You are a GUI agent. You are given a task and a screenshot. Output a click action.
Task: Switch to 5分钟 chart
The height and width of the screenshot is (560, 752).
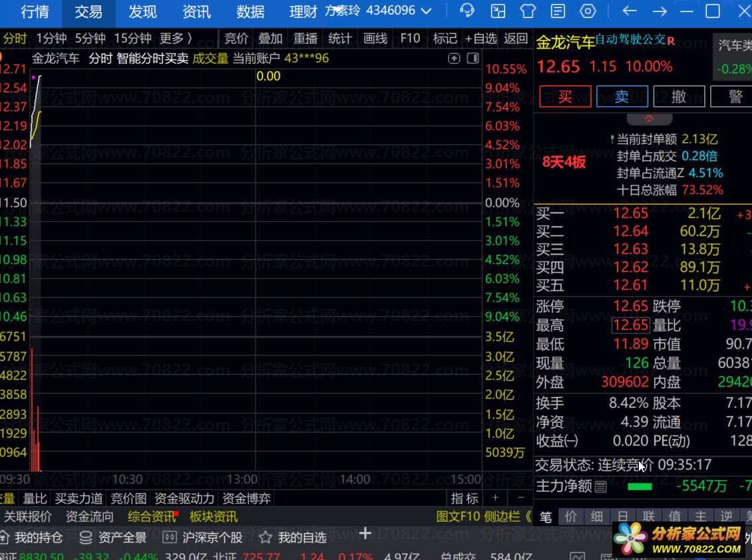[x=90, y=39]
